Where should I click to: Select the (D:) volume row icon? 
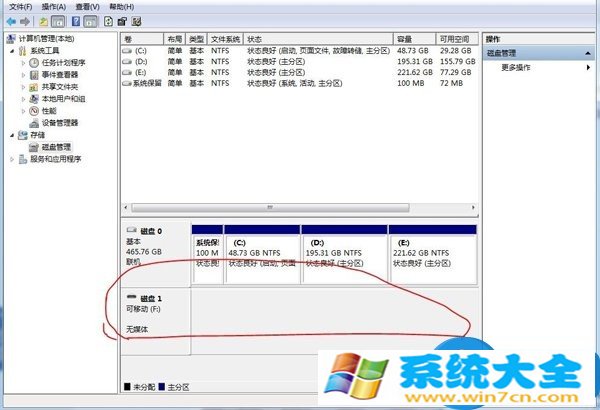click(127, 62)
